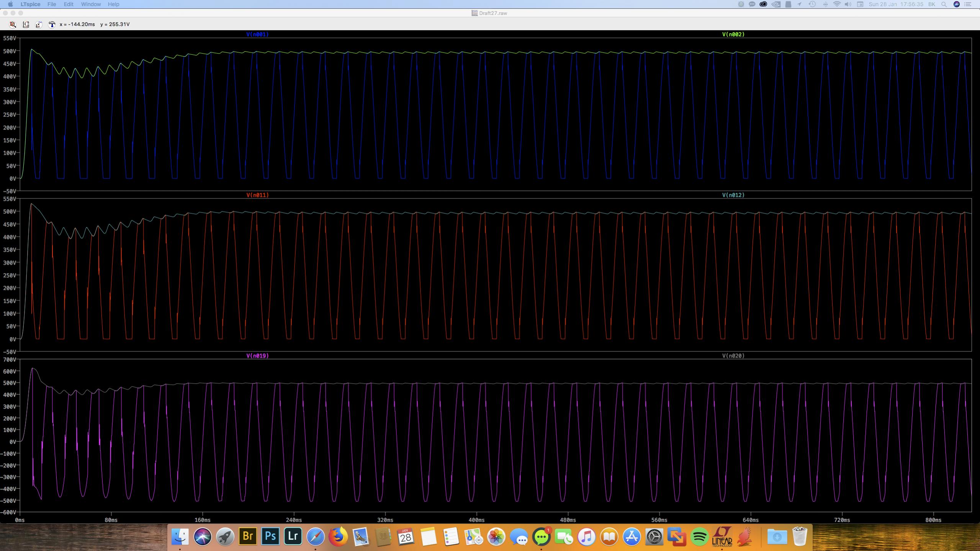The height and width of the screenshot is (551, 980).
Task: Open Spotlight search in menu bar
Action: pos(944,4)
